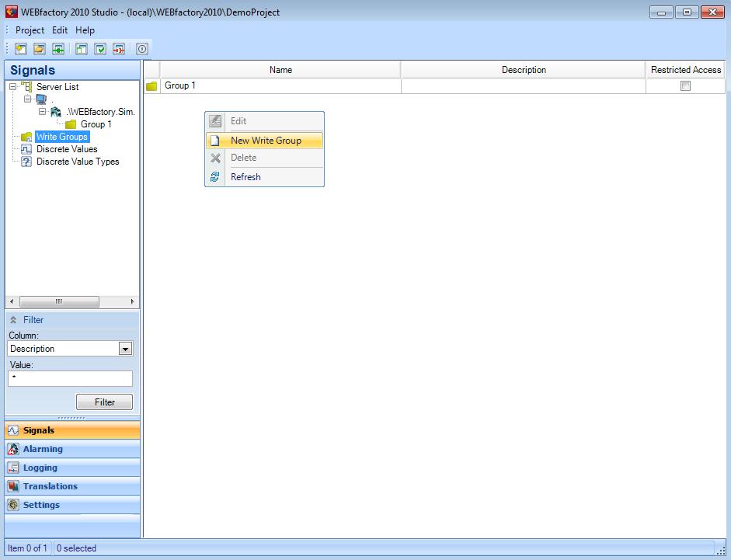731x560 pixels.
Task: Select Discrete Value Types tree node
Action: [77, 162]
